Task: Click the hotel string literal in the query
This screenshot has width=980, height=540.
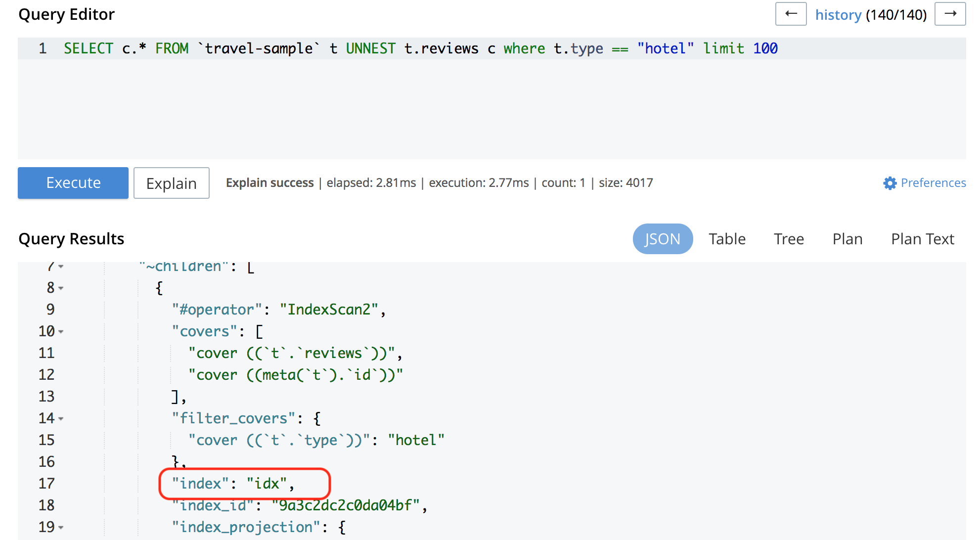Action: point(665,48)
